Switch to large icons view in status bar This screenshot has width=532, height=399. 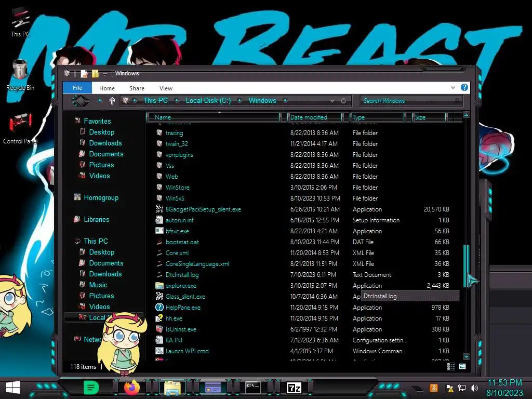(462, 366)
